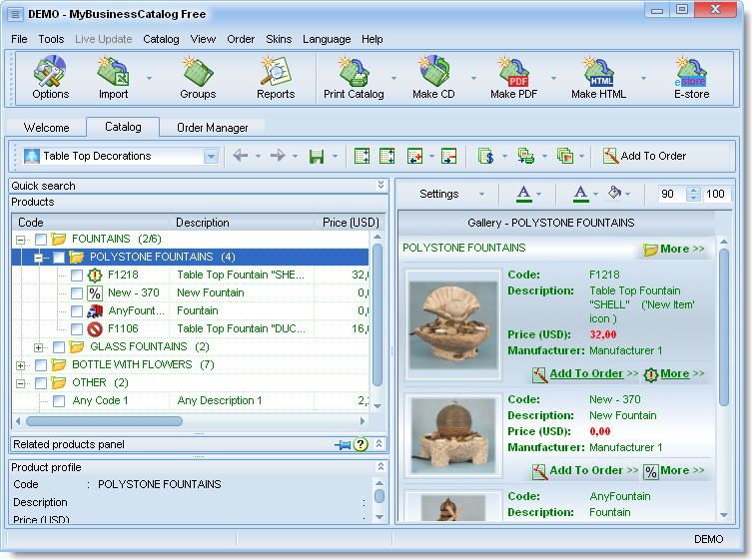Check the OTHER group checkbox
Image resolution: width=752 pixels, height=560 pixels.
[x=41, y=383]
